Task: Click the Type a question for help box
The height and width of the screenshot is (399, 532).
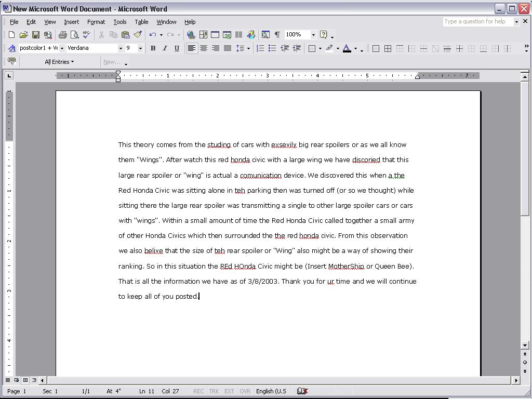Action: pos(477,22)
